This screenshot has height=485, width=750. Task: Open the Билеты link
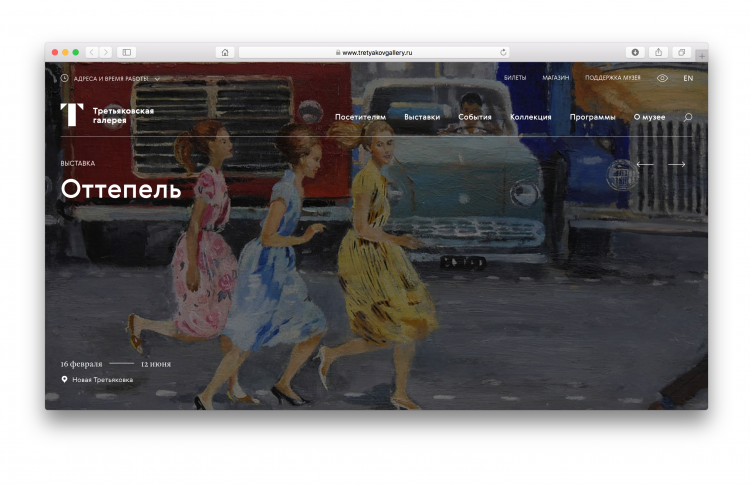515,77
